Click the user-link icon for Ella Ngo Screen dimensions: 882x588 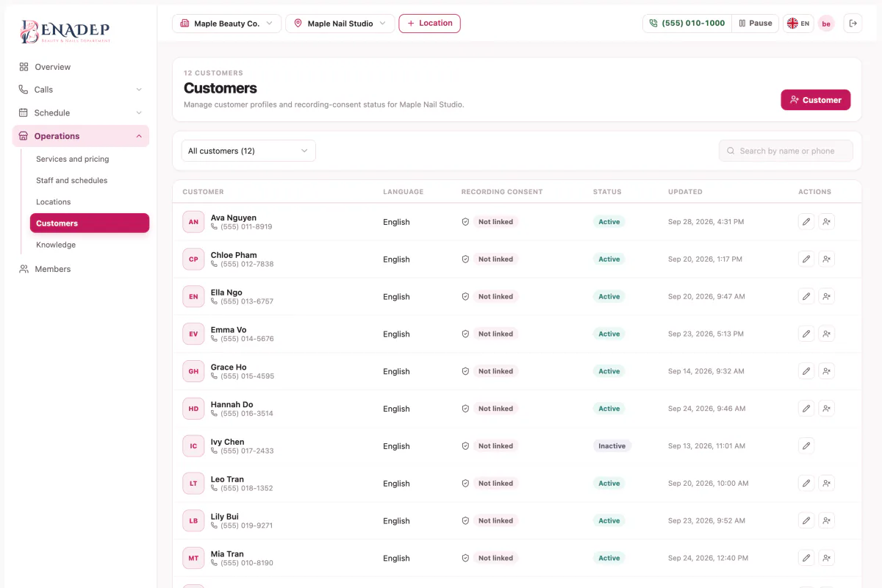(827, 296)
